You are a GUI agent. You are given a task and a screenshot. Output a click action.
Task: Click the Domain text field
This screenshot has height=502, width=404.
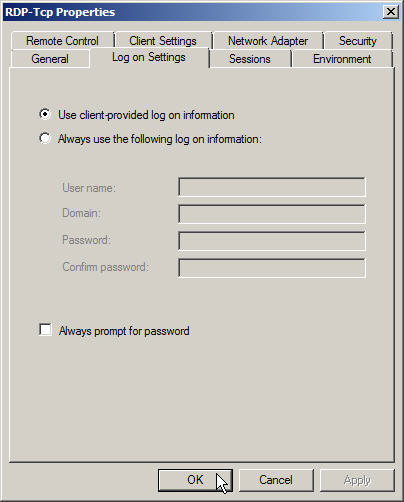pos(272,214)
